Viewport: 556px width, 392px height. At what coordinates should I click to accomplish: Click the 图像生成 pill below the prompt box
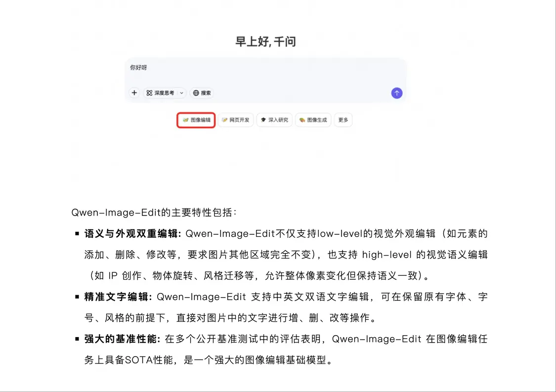coord(313,120)
